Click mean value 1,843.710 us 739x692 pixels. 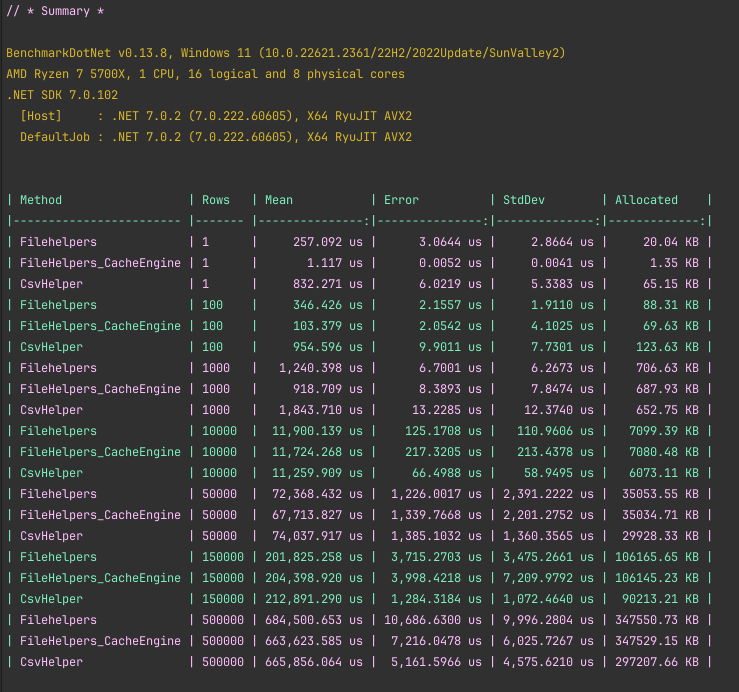tap(321, 410)
